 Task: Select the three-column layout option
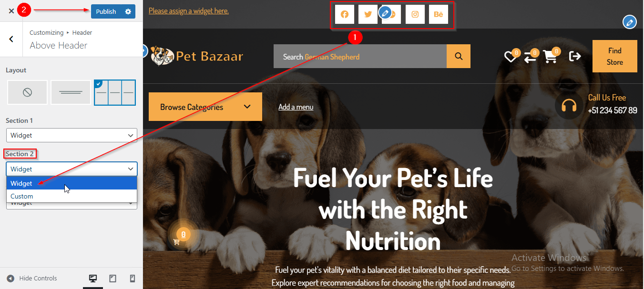point(115,92)
